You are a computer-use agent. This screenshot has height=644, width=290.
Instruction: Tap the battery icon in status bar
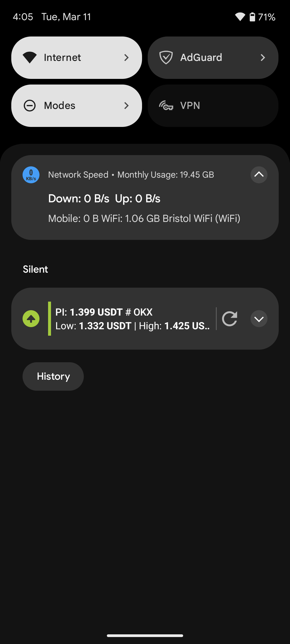click(x=252, y=17)
